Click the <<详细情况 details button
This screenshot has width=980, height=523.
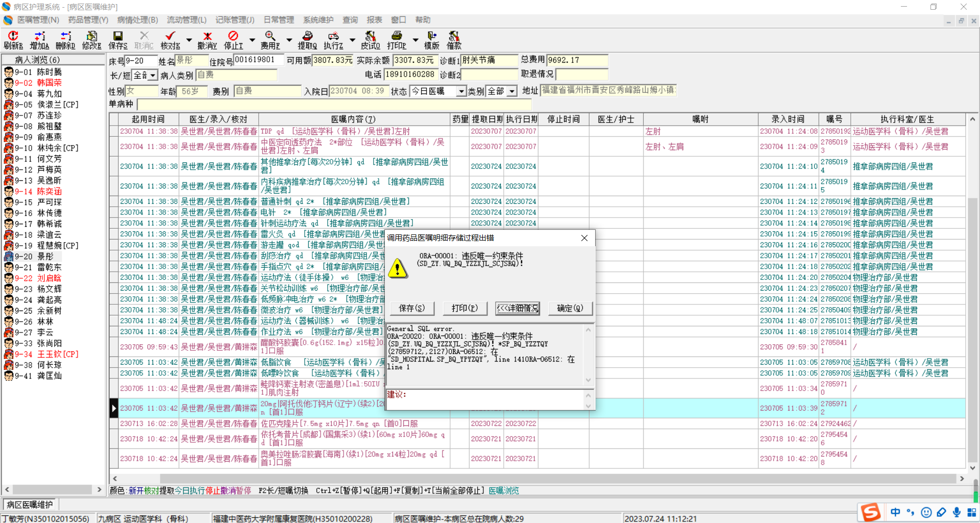click(518, 308)
